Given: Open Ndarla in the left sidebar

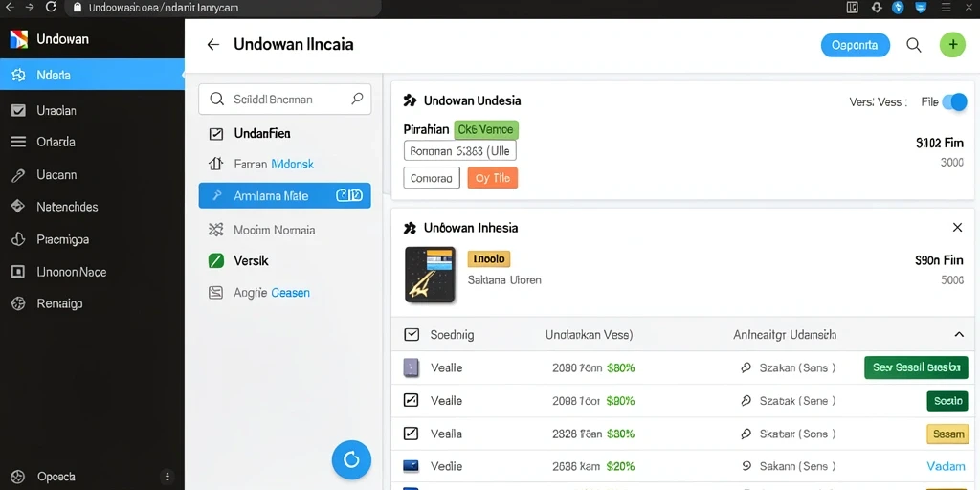Looking at the screenshot, I should 92,75.
